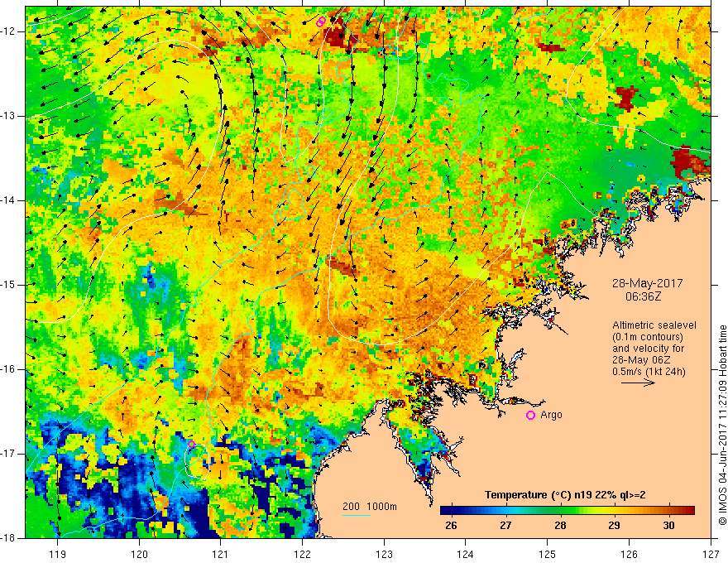Click the 0.5m/s velocity scale arrow
728x563 pixels.
(638, 383)
